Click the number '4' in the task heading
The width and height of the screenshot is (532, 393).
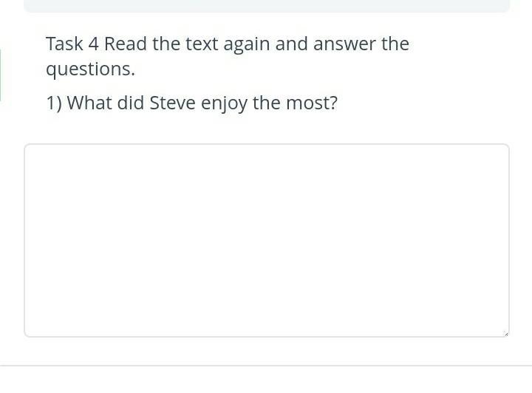click(x=94, y=44)
